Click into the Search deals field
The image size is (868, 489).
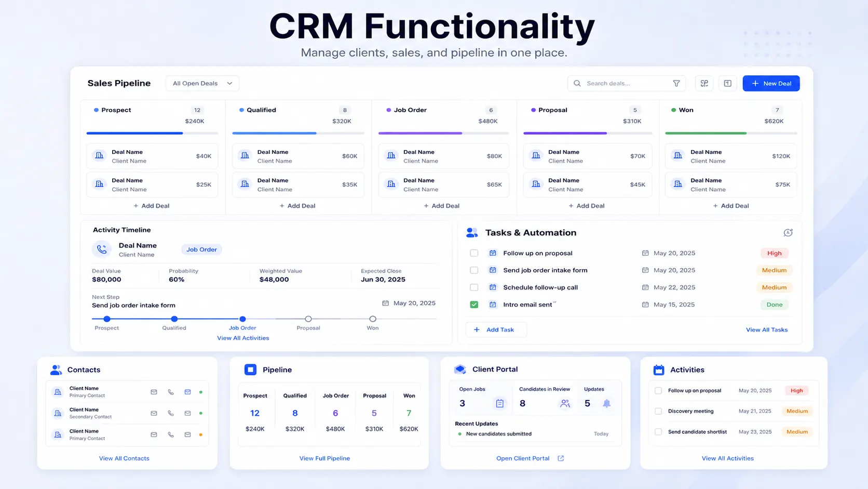627,83
